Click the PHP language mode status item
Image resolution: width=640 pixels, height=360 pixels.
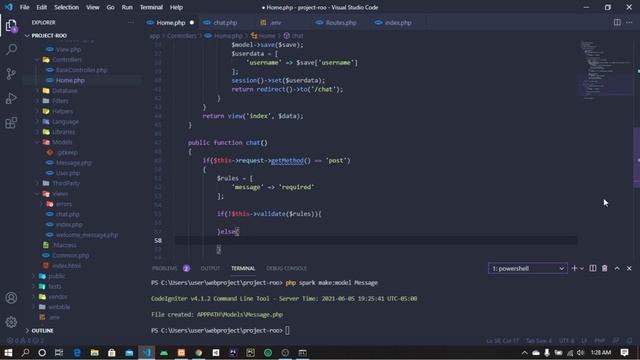tap(600, 340)
